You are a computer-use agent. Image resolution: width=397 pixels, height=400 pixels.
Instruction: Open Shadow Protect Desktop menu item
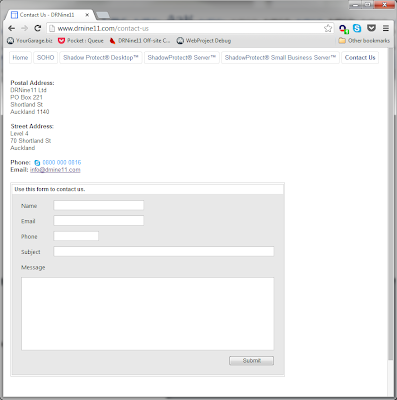pos(101,58)
